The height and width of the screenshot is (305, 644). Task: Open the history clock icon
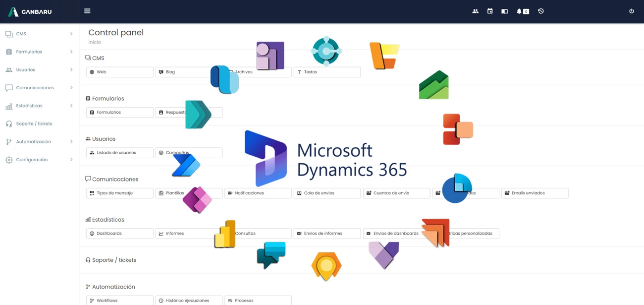[541, 11]
